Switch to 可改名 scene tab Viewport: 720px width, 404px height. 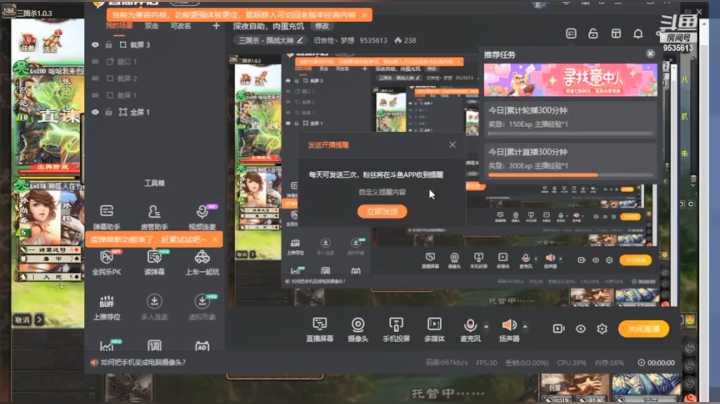181,26
